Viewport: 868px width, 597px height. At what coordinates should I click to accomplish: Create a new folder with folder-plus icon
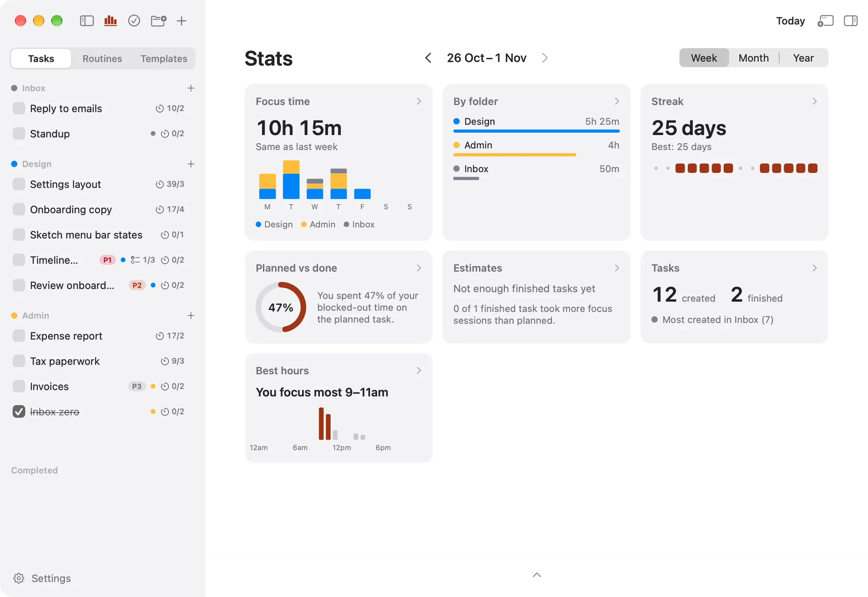point(159,21)
